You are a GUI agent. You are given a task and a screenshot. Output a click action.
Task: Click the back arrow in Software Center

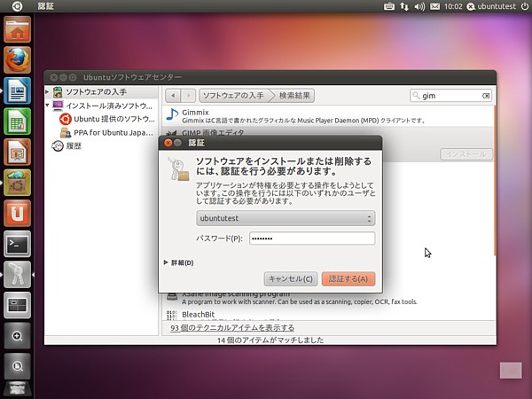point(173,96)
